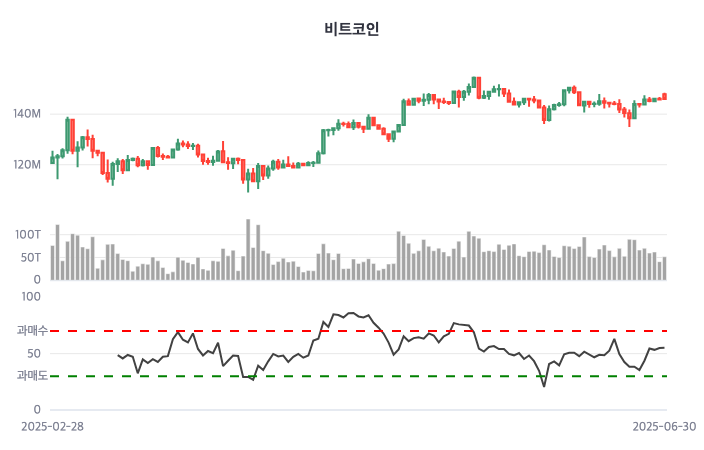Click the starting point of the RSI line
The width and height of the screenshot is (704, 450).
tap(118, 355)
